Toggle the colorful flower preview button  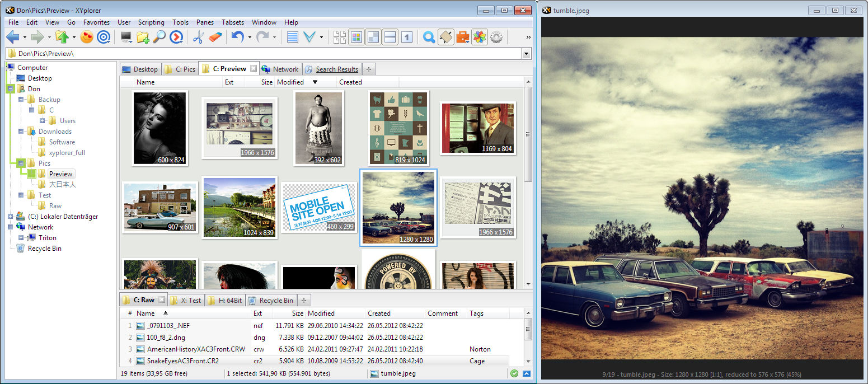[x=479, y=38]
